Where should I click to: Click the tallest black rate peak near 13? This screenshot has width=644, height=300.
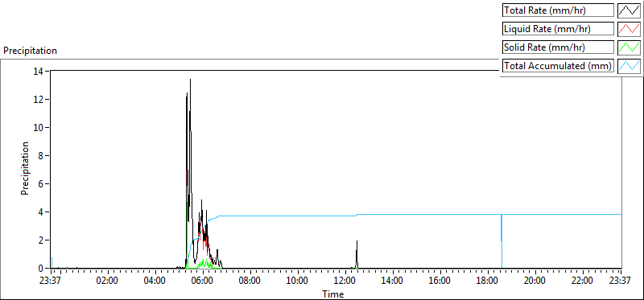(x=191, y=80)
